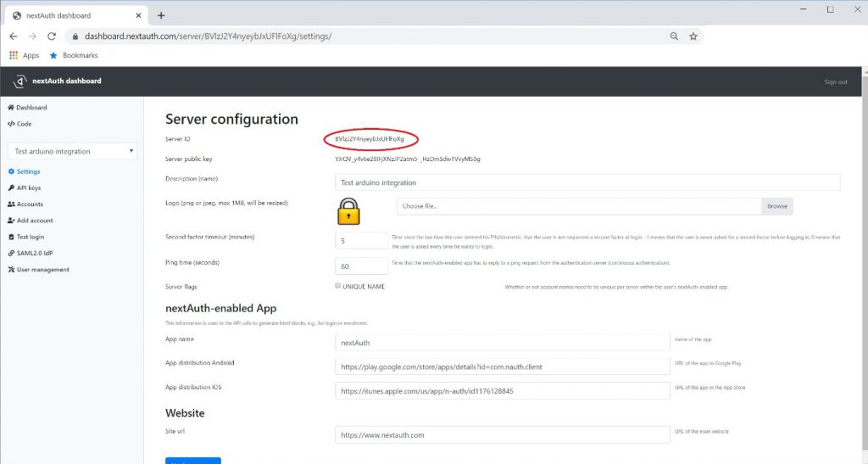The image size is (868, 464).
Task: Click the padlock icon in address bar
Action: (x=75, y=36)
